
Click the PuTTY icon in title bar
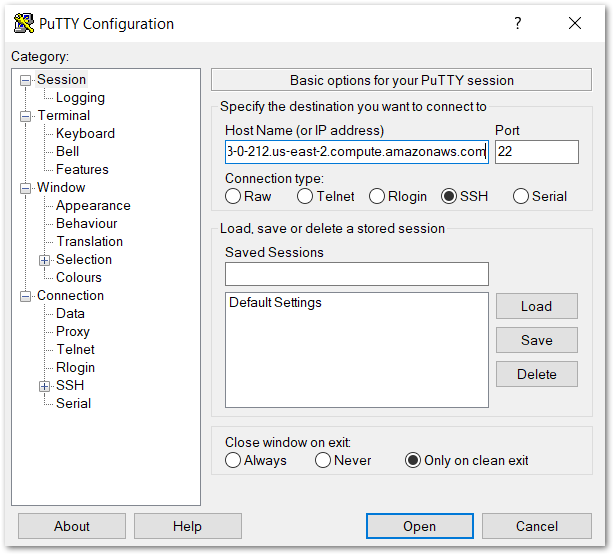coord(23,23)
